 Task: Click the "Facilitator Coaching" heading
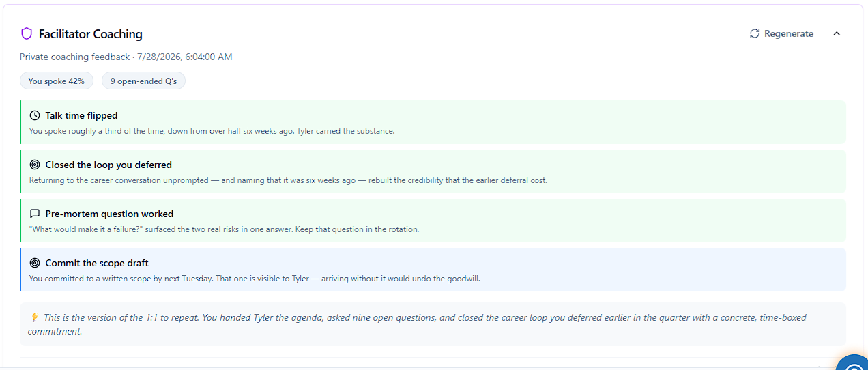pos(91,34)
